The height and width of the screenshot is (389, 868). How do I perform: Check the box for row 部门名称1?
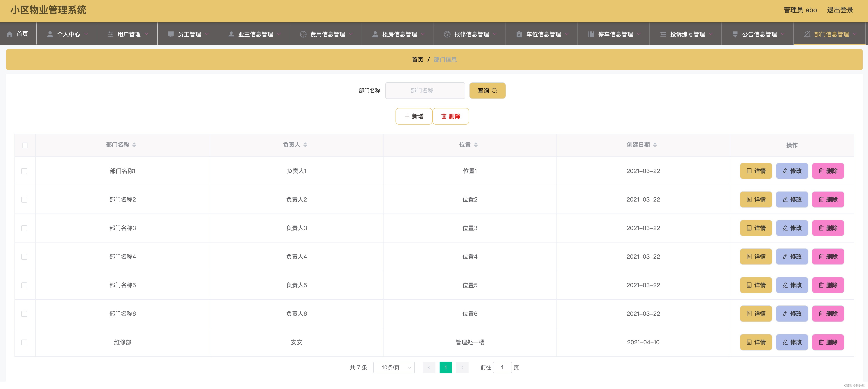[x=24, y=171]
